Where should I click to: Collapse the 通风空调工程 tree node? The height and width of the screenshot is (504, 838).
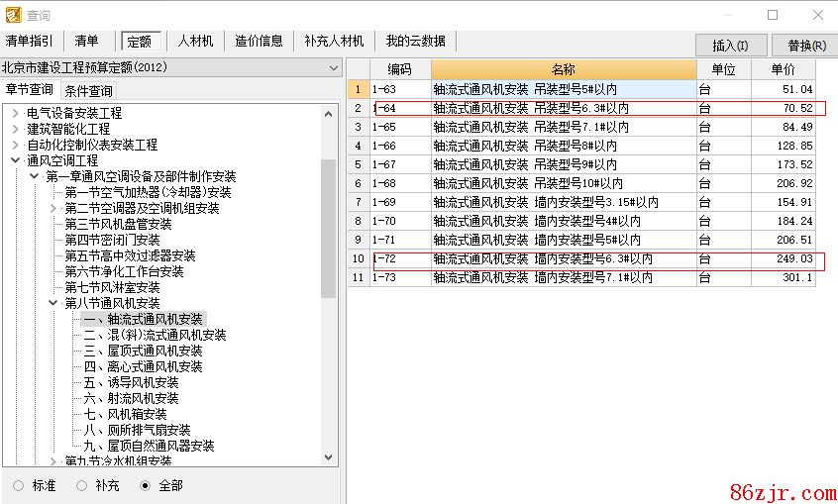click(15, 160)
